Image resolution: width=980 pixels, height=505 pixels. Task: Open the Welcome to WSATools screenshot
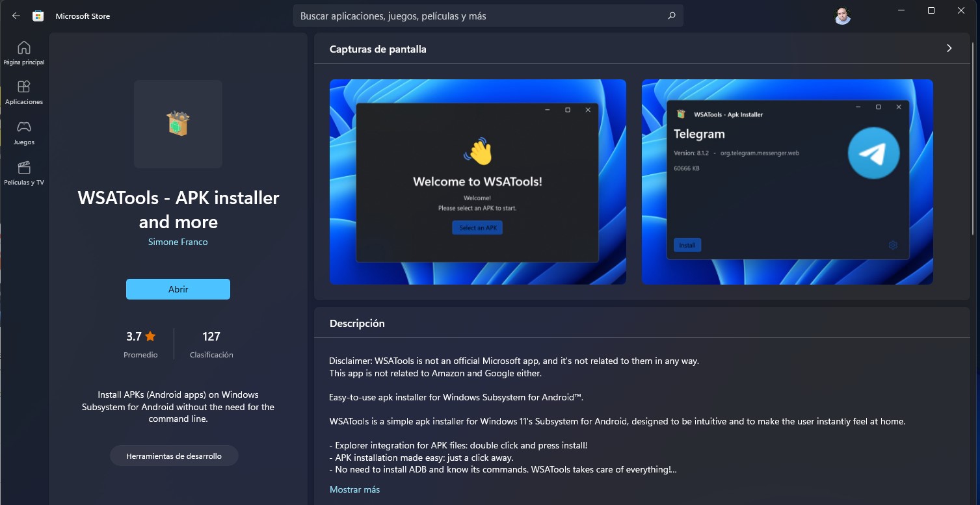pos(477,182)
